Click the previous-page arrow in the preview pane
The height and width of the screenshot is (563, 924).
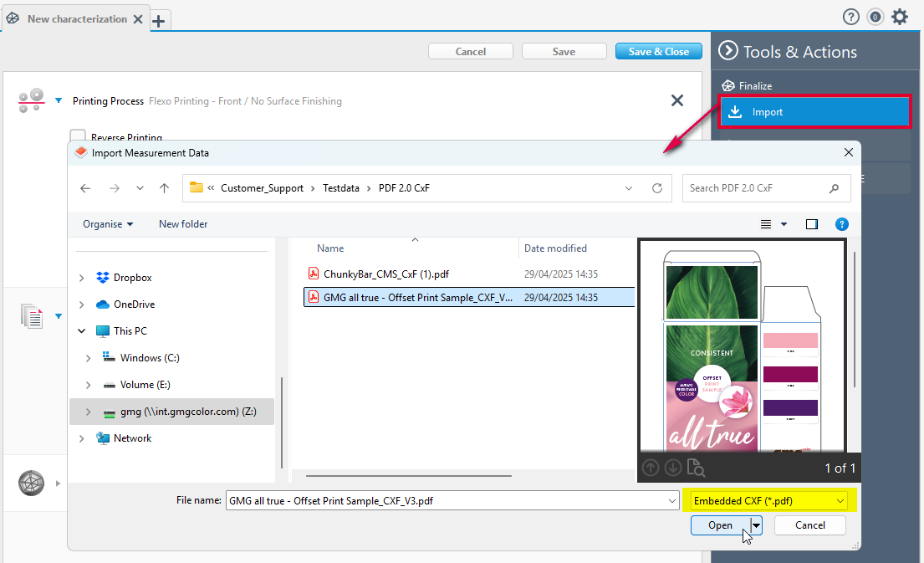651,468
